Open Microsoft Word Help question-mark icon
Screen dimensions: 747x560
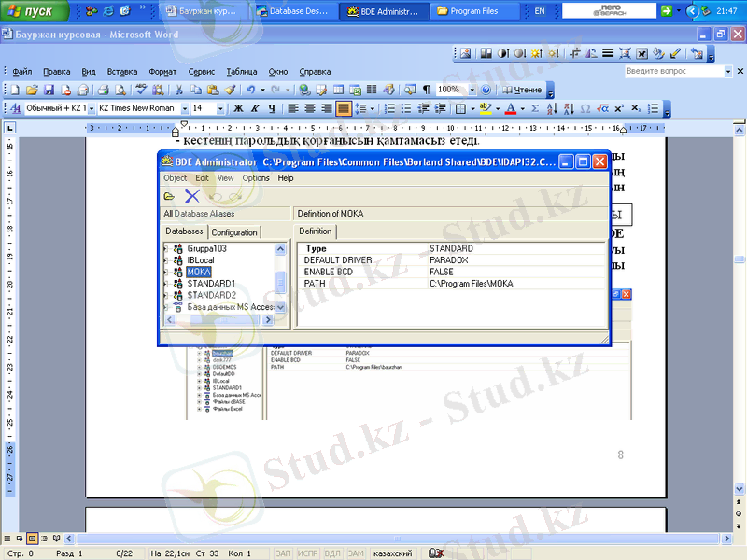[486, 90]
